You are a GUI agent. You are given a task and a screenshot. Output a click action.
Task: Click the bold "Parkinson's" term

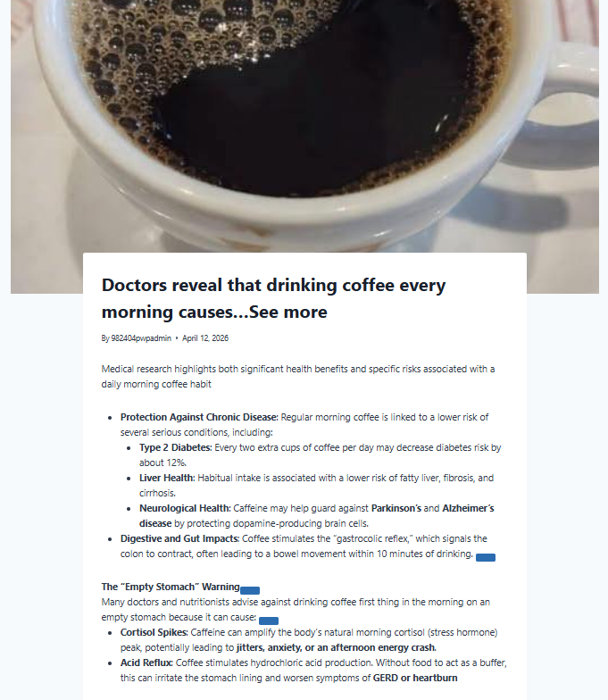396,508
